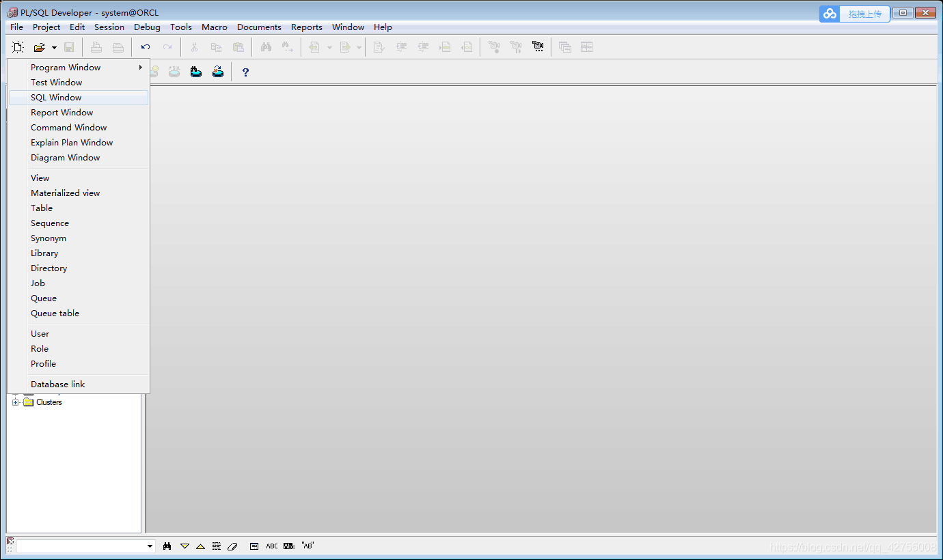
Task: Click the Open folder toolbar icon
Action: point(40,47)
